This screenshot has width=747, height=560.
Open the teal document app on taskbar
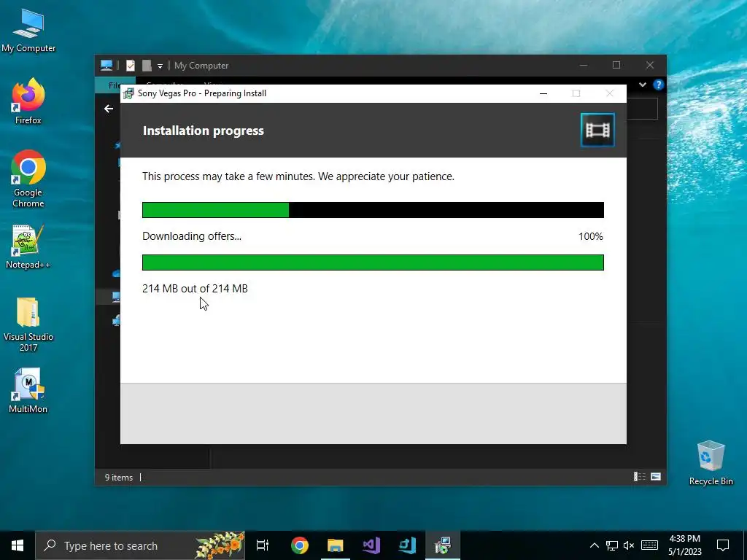(407, 545)
